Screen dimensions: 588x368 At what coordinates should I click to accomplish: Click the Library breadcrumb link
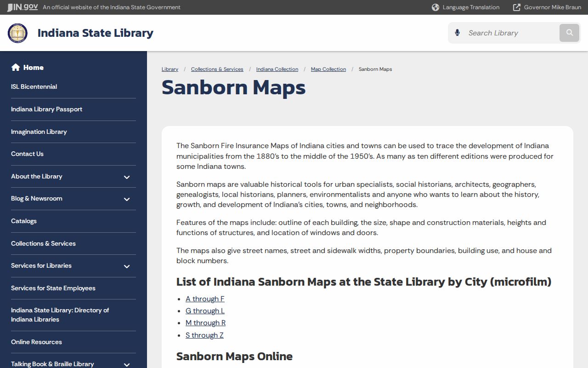click(x=170, y=69)
